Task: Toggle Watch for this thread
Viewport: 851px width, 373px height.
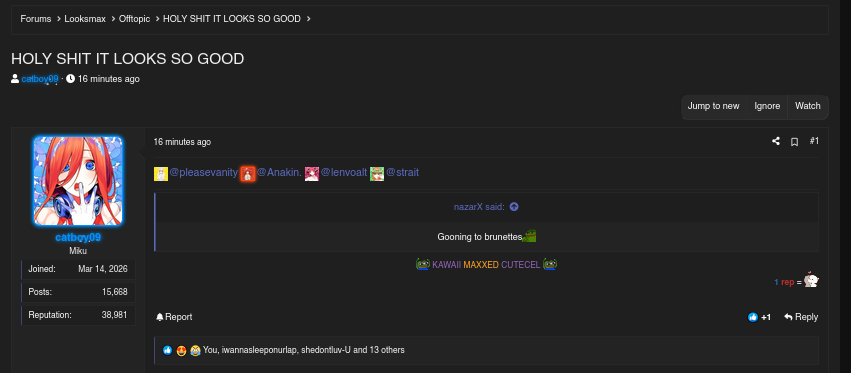Action: pos(808,106)
